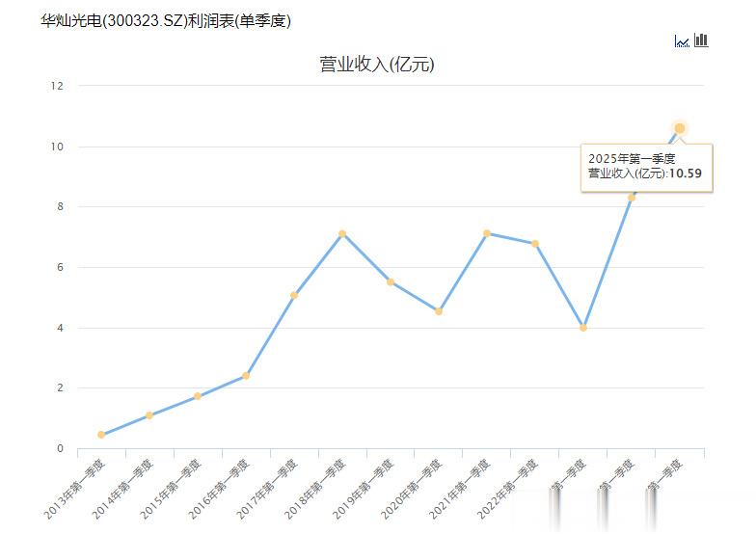Click the y-axis label 2
756x534 pixels.
click(x=60, y=387)
